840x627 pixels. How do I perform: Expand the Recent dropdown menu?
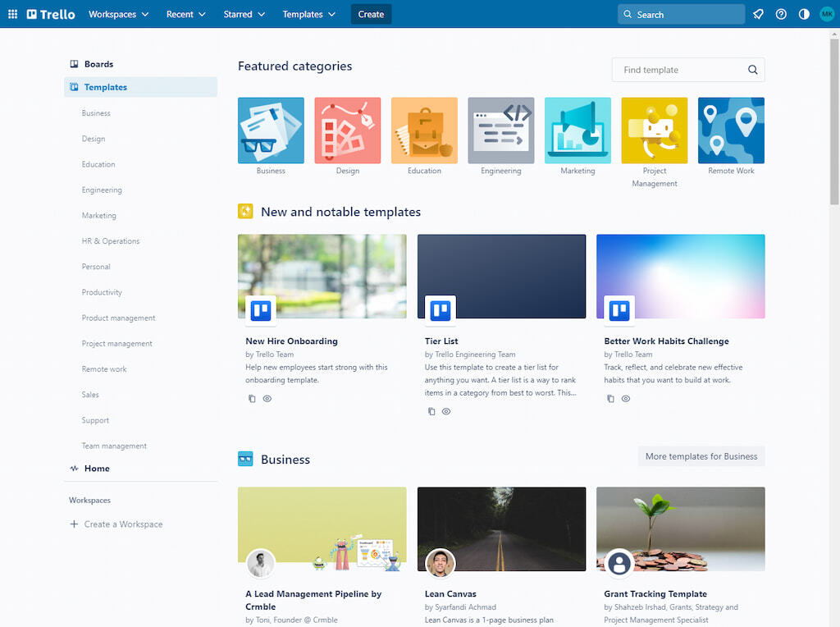[185, 14]
